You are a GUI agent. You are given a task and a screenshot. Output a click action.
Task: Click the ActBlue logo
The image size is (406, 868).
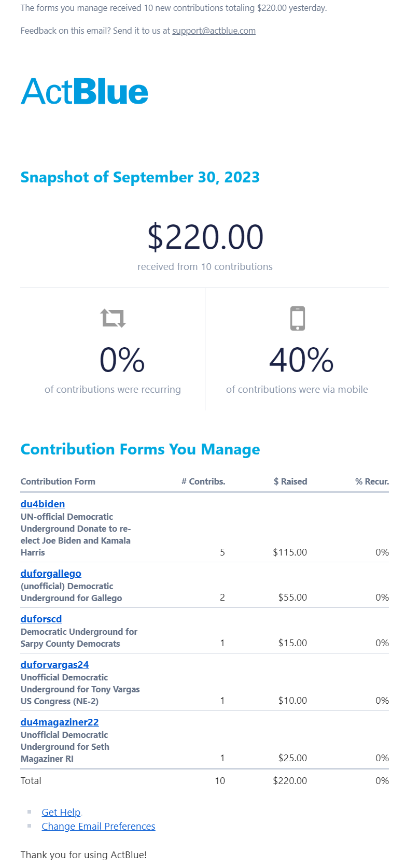[x=85, y=91]
